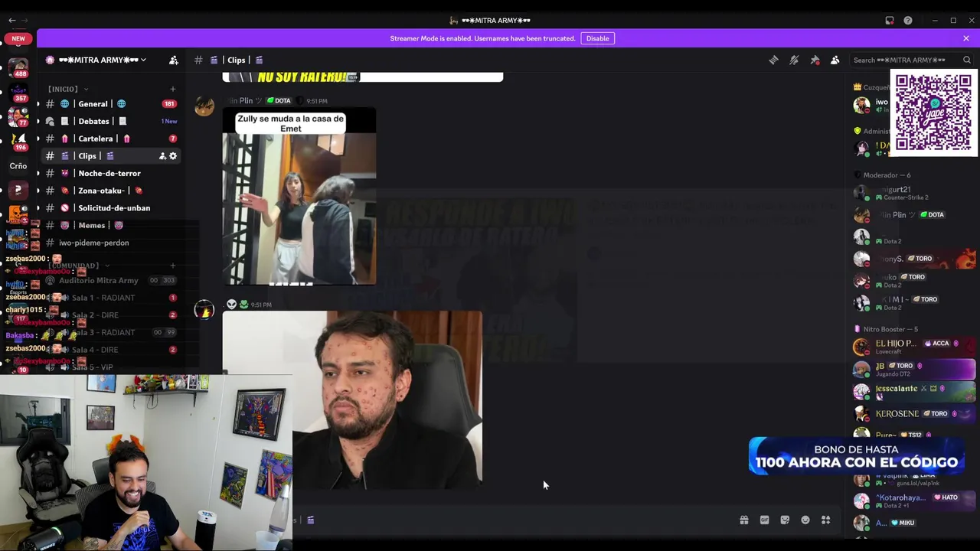Open the Noche-de-terror channel
Viewport: 980px width, 551px height.
tap(109, 174)
